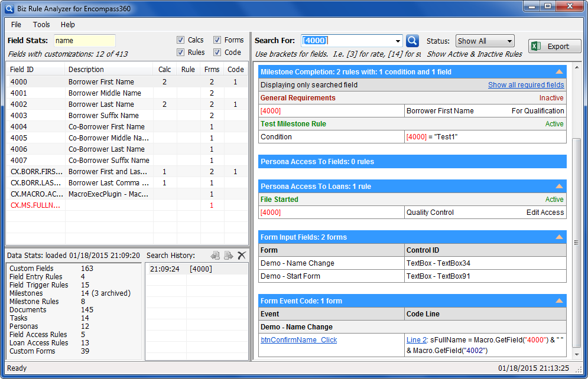Image resolution: width=588 pixels, height=379 pixels.
Task: Click the magnifier search button
Action: click(x=412, y=41)
